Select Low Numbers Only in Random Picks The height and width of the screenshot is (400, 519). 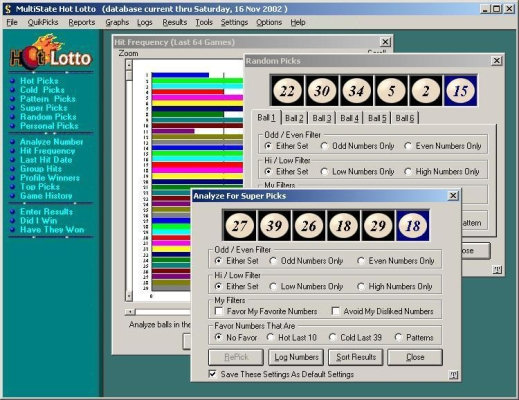point(357,172)
